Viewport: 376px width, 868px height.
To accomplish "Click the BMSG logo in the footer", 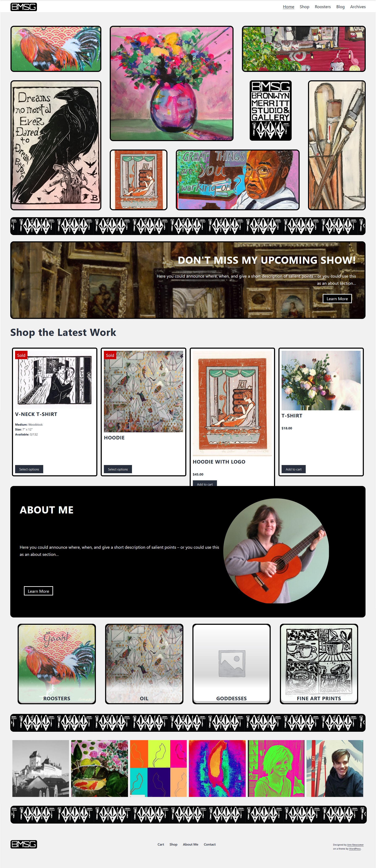I will 24,844.
